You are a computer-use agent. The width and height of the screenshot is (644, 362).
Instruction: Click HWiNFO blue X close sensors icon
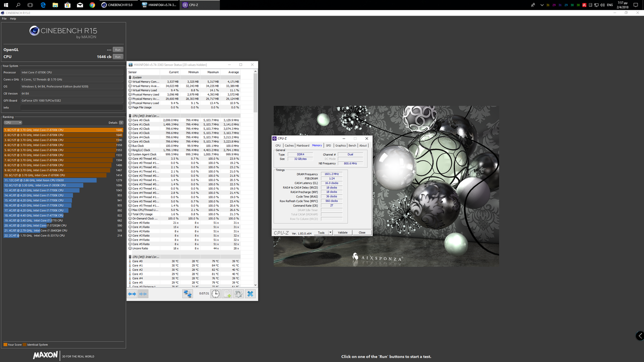point(250,294)
